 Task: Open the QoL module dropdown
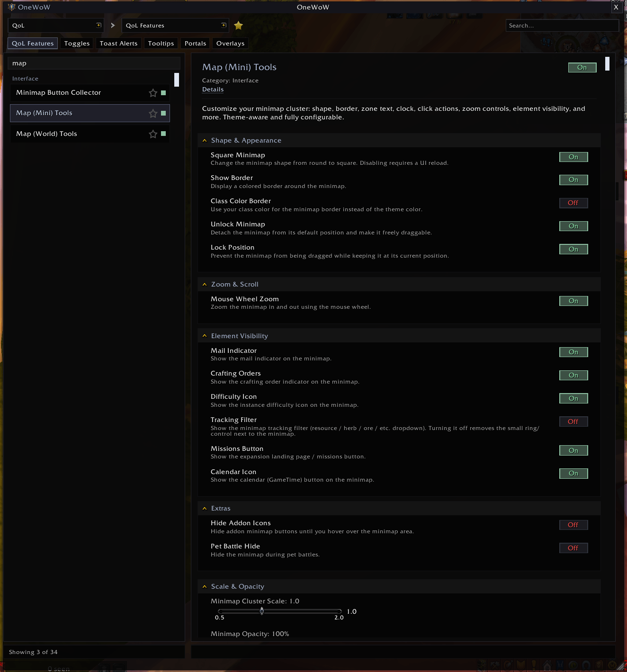coord(56,26)
